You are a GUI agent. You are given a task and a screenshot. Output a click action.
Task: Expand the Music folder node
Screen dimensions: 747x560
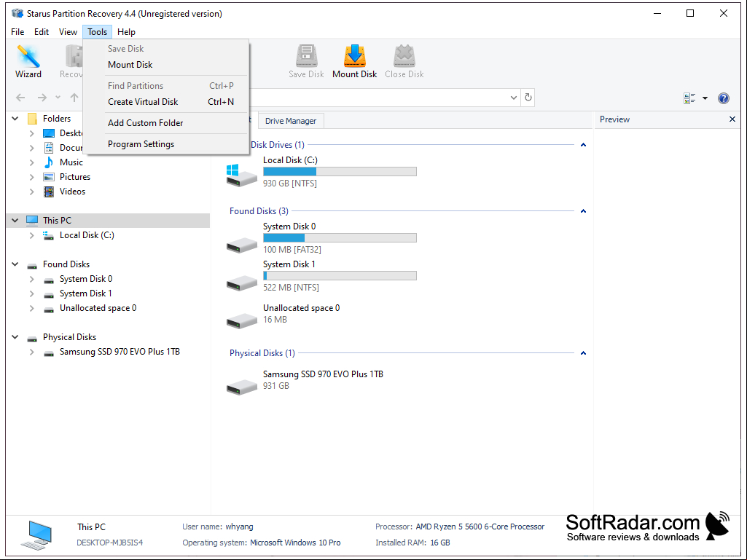(31, 162)
